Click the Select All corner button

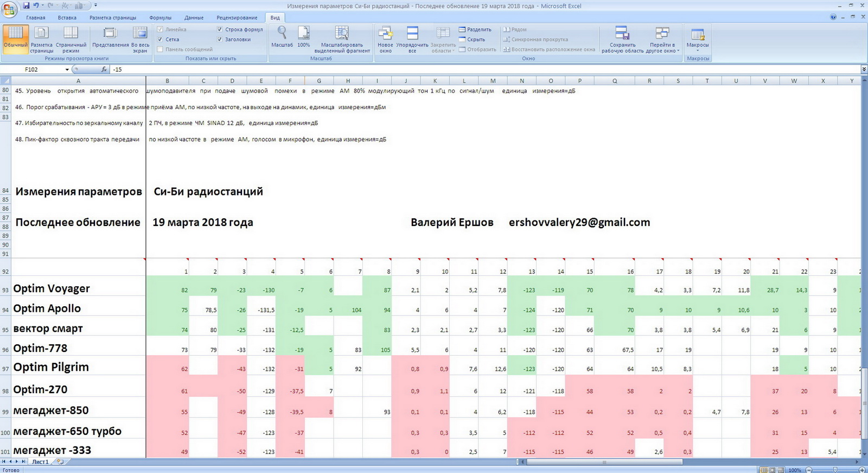5,80
